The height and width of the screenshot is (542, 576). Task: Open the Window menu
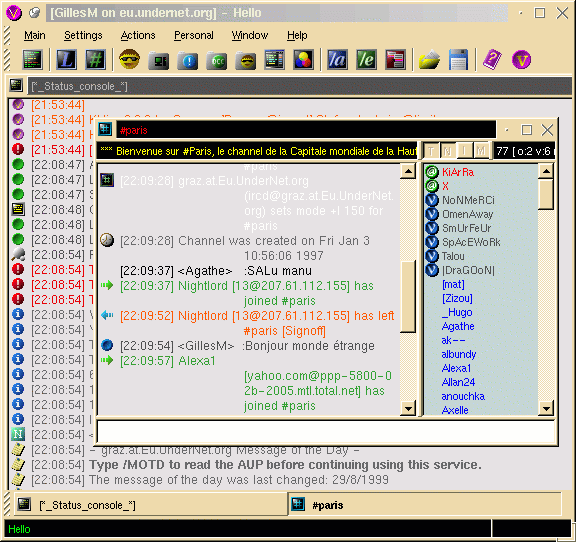250,35
